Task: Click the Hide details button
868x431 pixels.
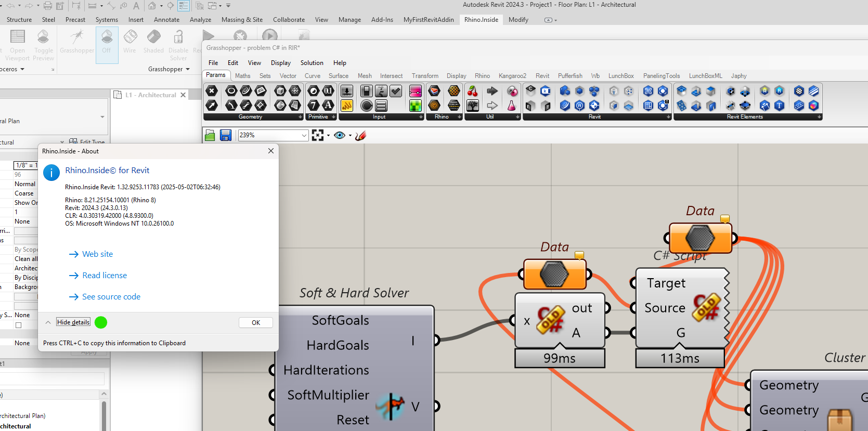Action: 73,322
